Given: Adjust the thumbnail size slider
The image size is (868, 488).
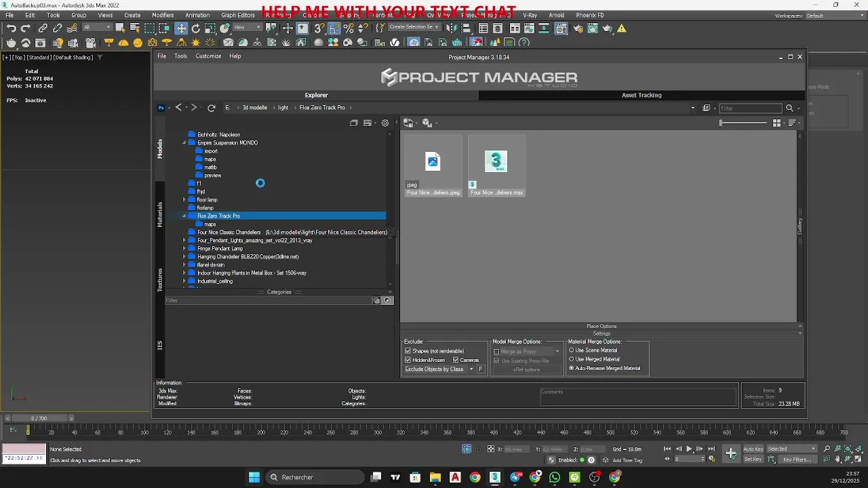Looking at the screenshot, I should (743, 123).
